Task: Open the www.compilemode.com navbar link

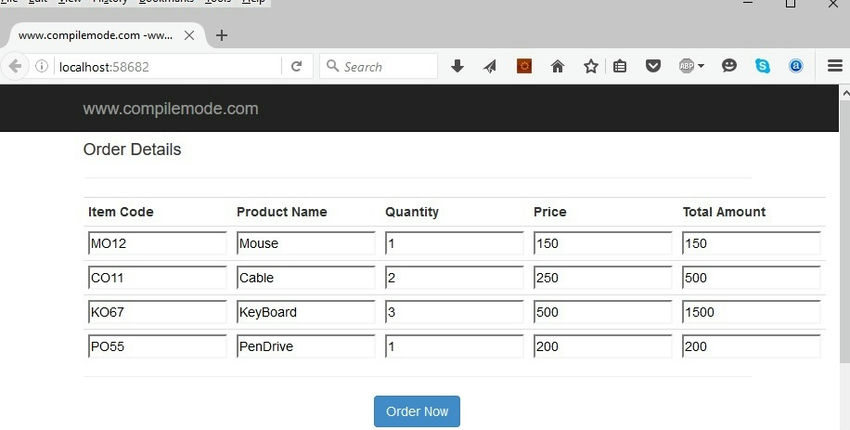Action: pyautogui.click(x=170, y=109)
